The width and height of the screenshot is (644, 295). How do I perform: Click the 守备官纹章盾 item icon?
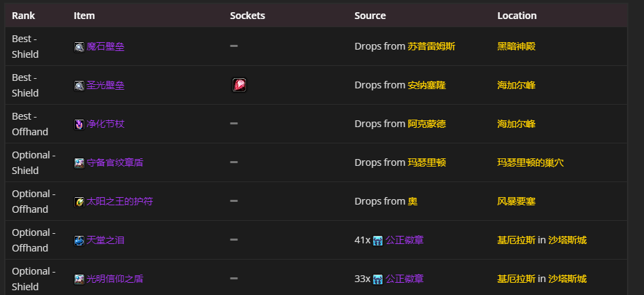point(79,163)
